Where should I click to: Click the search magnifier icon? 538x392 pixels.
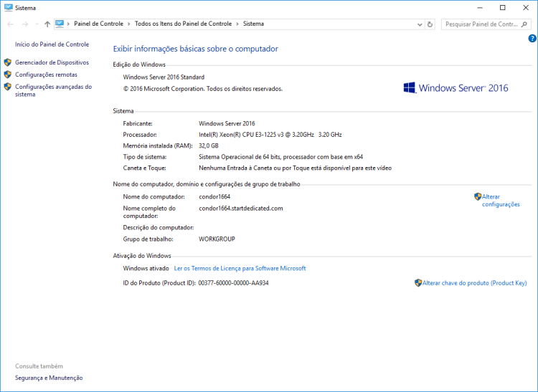(x=524, y=24)
